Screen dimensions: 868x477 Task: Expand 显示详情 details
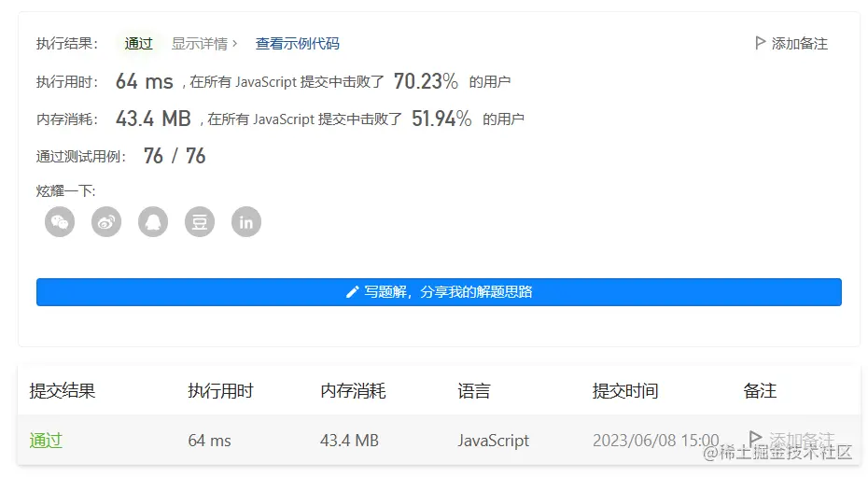coord(204,44)
